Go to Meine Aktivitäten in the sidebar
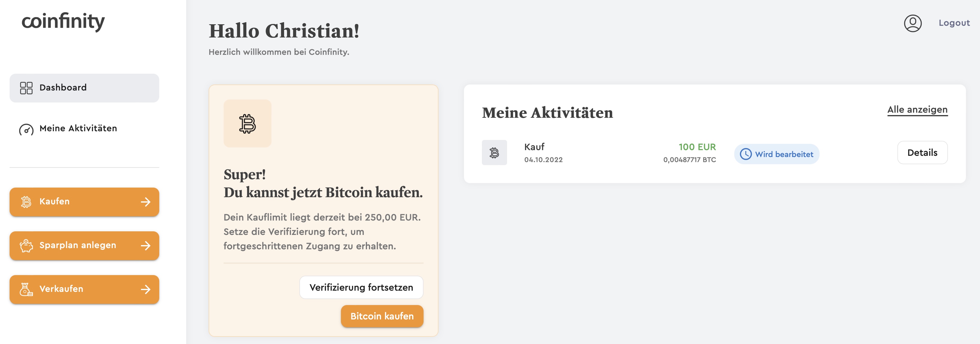 78,129
